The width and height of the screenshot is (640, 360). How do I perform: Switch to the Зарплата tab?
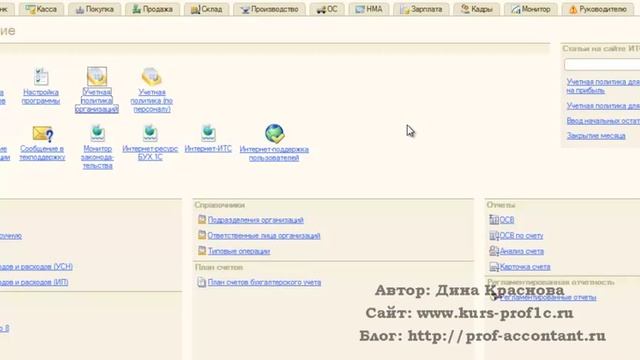click(421, 9)
